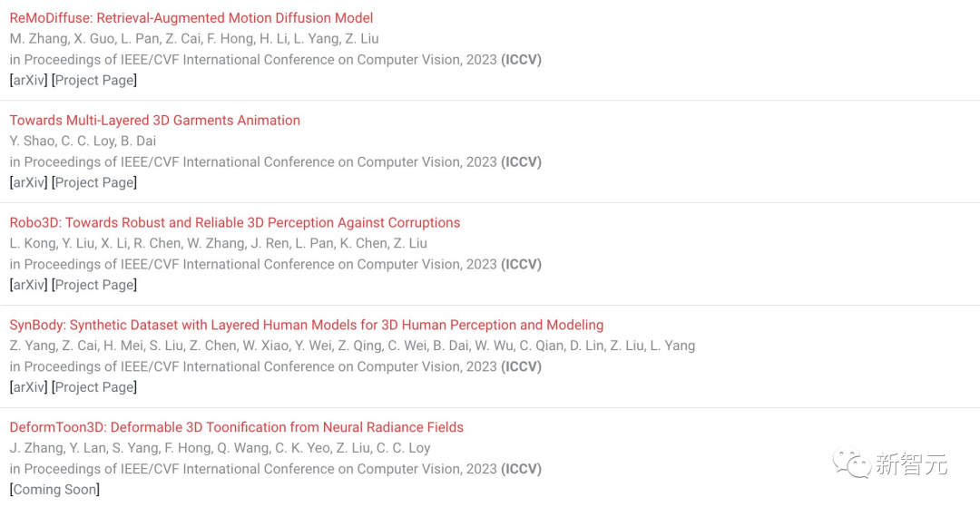This screenshot has width=980, height=507.
Task: Open the ReMoDiffuse paper title link
Action: [191, 18]
